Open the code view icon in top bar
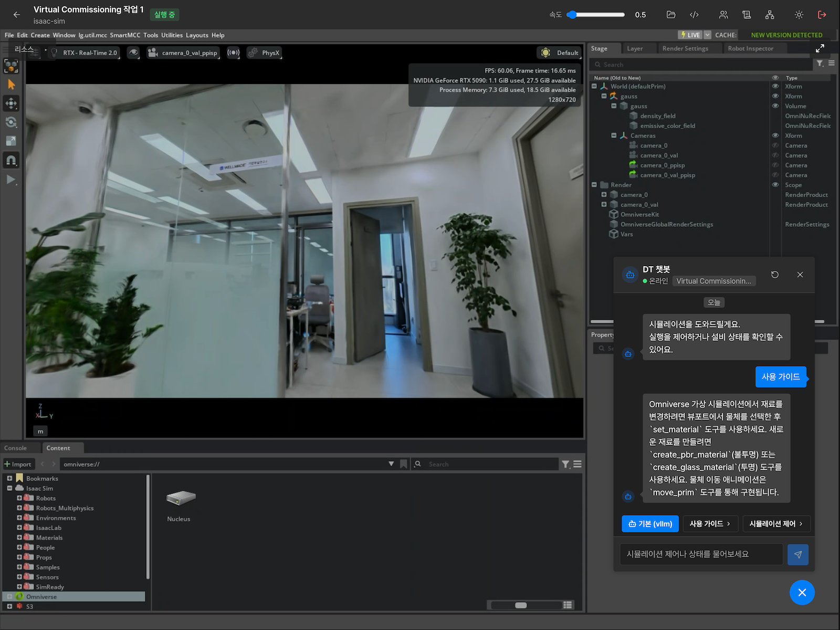The image size is (840, 630). point(694,15)
